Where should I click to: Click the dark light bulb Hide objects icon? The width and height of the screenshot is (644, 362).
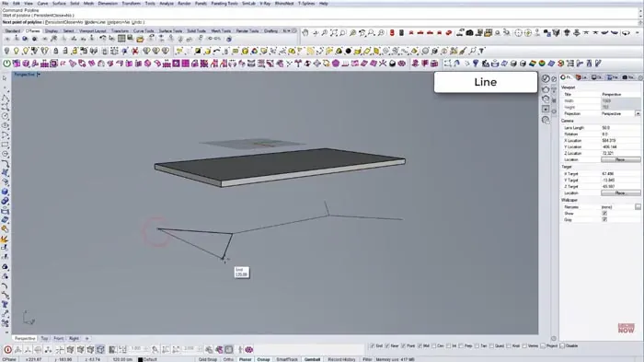pyautogui.click(x=6, y=51)
